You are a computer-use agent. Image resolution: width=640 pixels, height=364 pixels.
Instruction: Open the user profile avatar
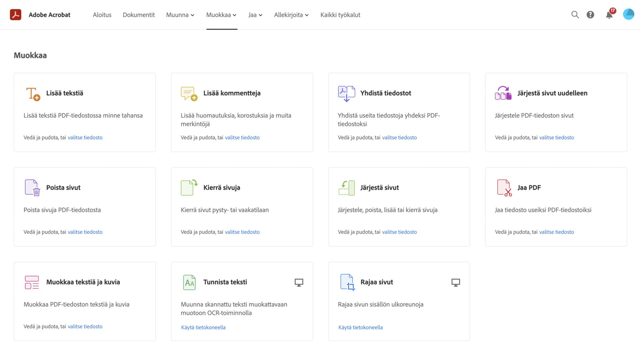pos(629,14)
